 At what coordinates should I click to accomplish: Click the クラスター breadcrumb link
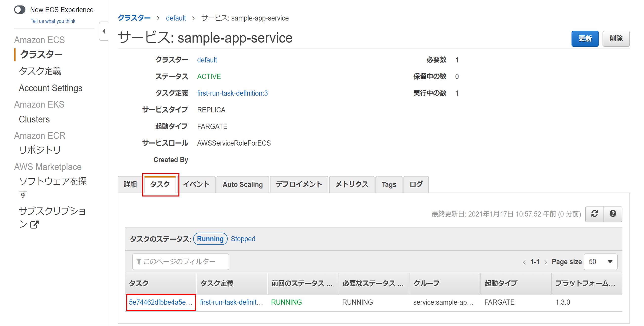[134, 18]
